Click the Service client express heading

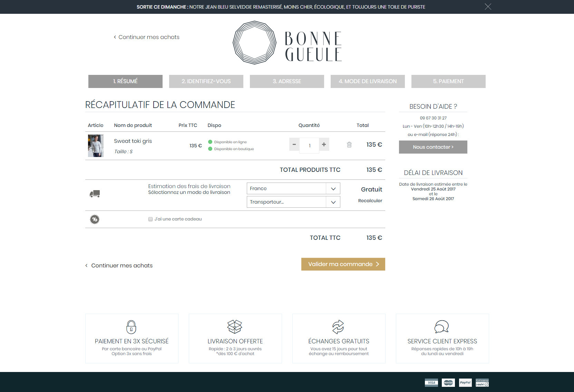click(x=442, y=341)
